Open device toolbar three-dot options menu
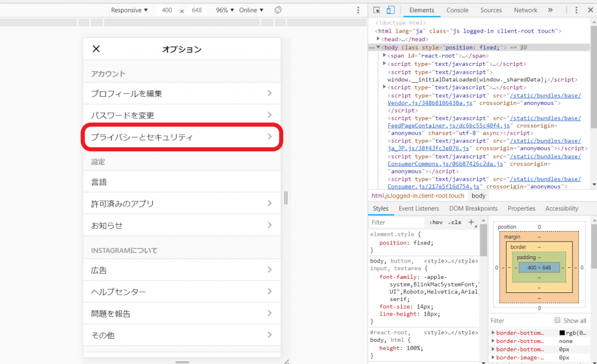The height and width of the screenshot is (364, 597). [x=358, y=10]
